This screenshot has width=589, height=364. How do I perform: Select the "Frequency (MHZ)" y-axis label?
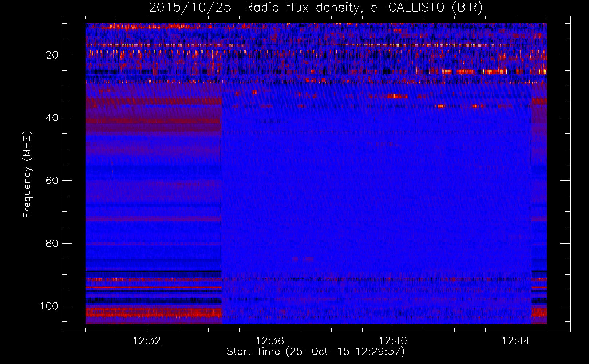(x=27, y=174)
